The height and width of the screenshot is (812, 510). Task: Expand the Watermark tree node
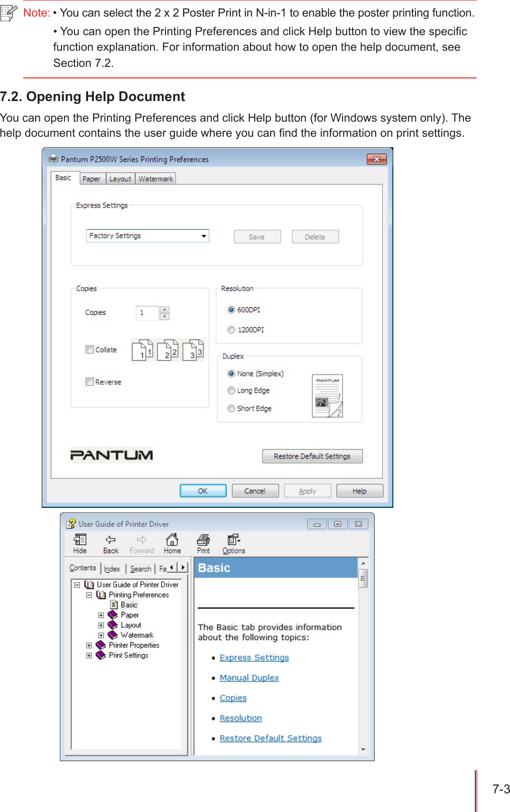[x=101, y=635]
